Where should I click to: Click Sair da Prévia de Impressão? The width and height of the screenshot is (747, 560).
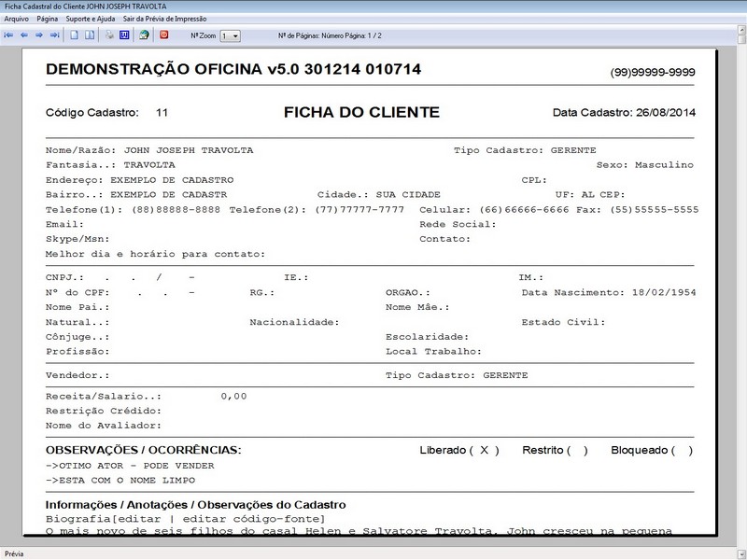click(x=165, y=19)
